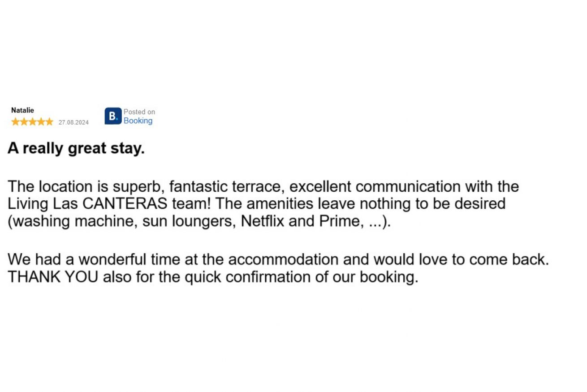Click the heading 'A really great stay.'
Image resolution: width=587 pixels, height=392 pixels.
76,149
